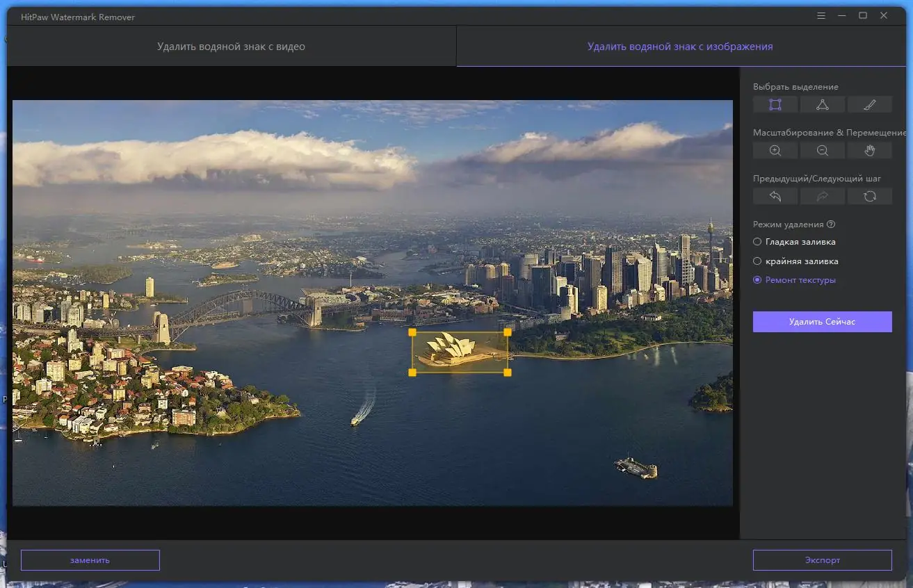
Task: Reset all changes with refresh icon
Action: tap(870, 197)
